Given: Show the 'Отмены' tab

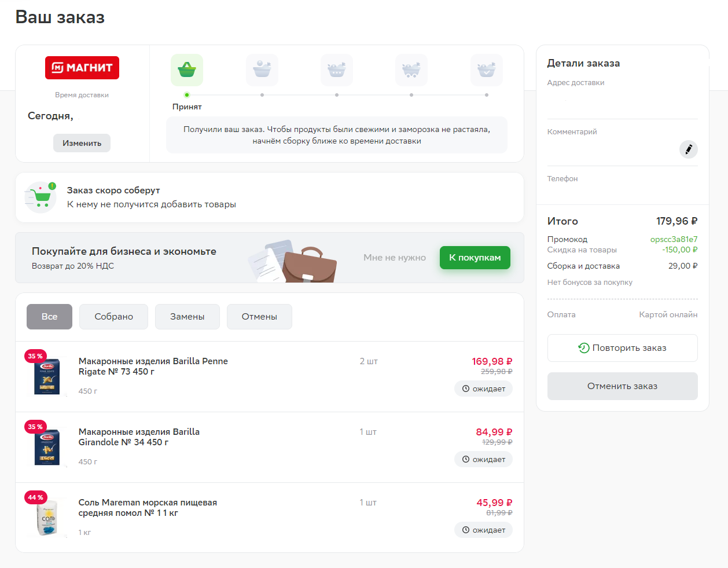Looking at the screenshot, I should (x=259, y=317).
